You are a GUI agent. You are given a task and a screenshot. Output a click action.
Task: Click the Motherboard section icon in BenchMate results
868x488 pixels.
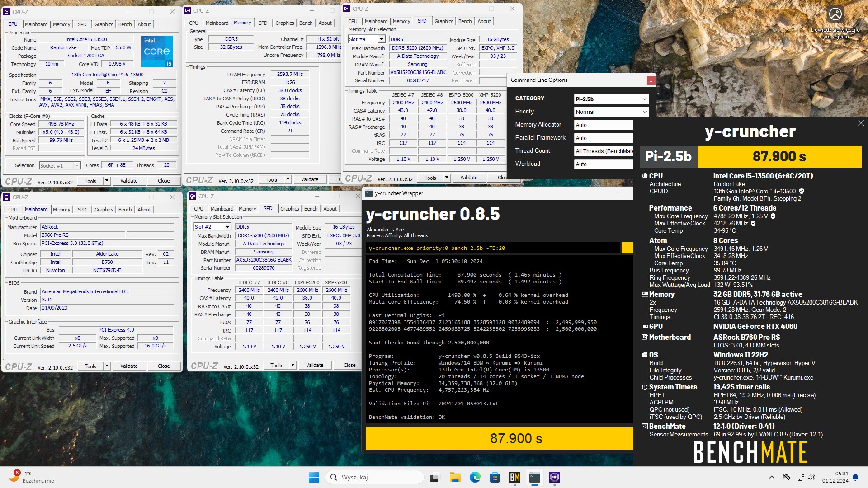click(645, 337)
